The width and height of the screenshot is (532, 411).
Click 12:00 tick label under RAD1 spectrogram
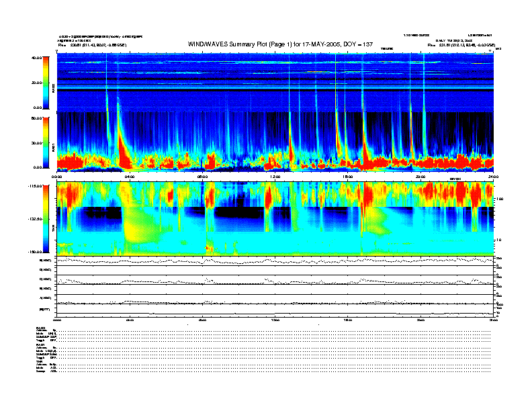[x=275, y=177]
